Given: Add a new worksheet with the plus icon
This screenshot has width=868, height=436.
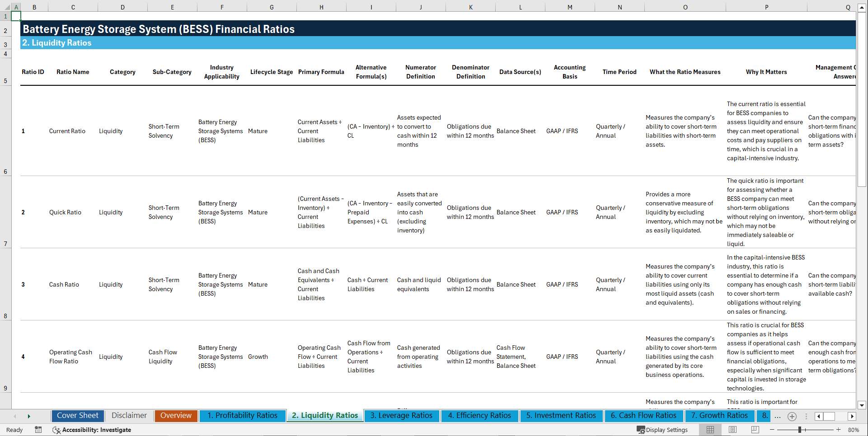Looking at the screenshot, I should click(x=792, y=416).
